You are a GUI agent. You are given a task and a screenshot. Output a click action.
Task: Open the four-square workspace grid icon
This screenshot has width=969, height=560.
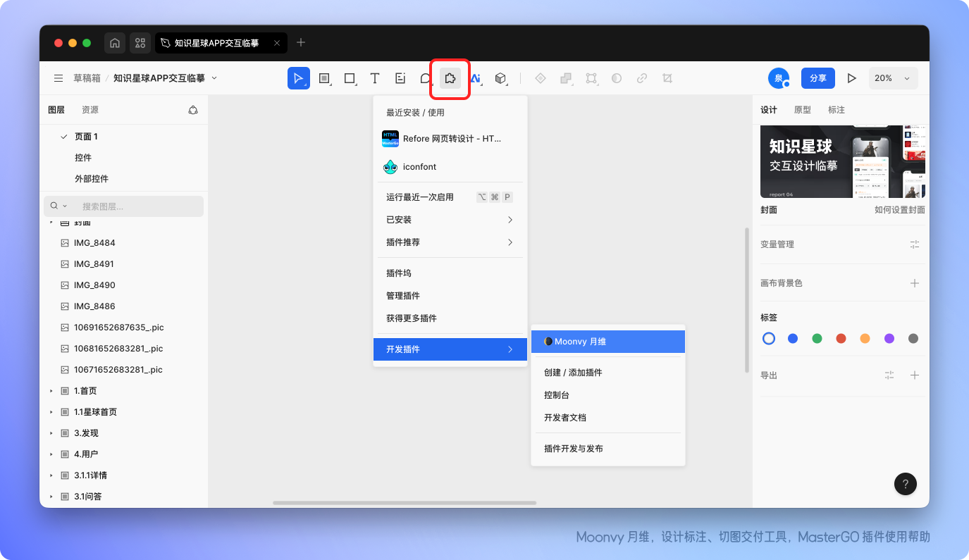pos(140,43)
